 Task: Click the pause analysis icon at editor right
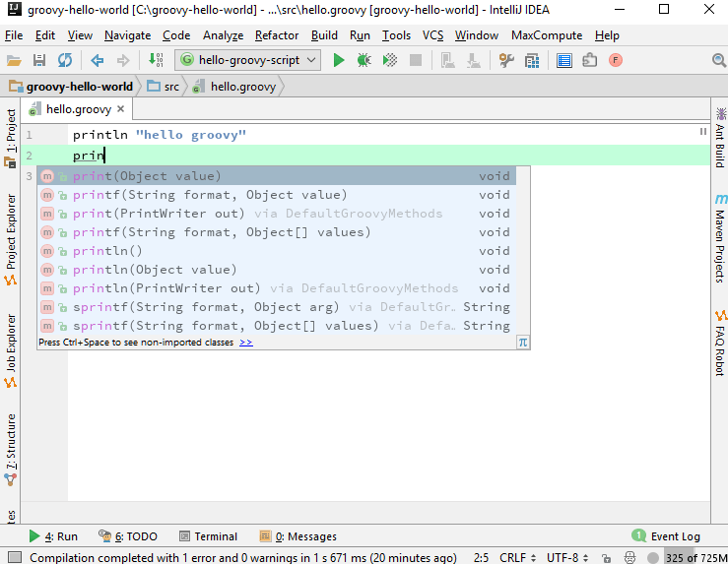(703, 132)
